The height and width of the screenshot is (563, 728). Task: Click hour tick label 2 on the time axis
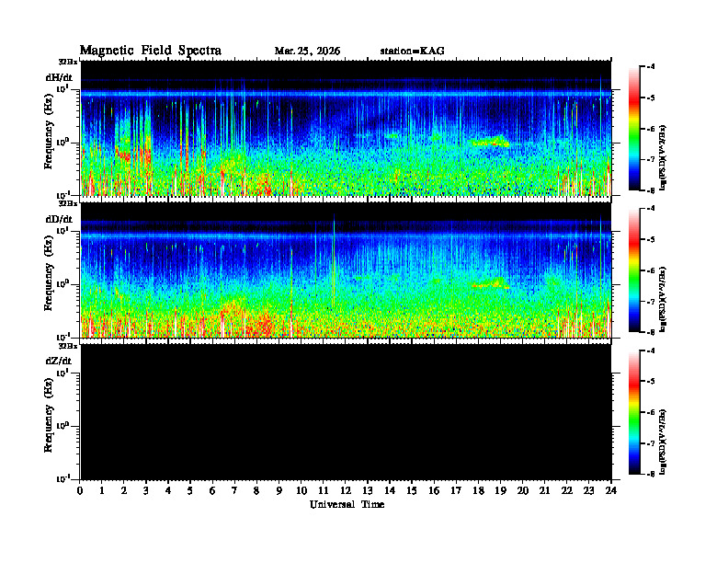tap(124, 491)
